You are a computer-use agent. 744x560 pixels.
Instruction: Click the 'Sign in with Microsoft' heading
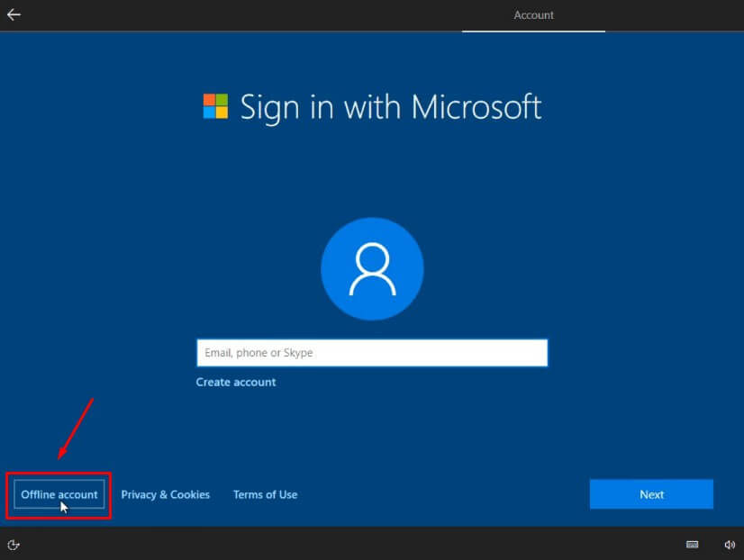pyautogui.click(x=391, y=108)
